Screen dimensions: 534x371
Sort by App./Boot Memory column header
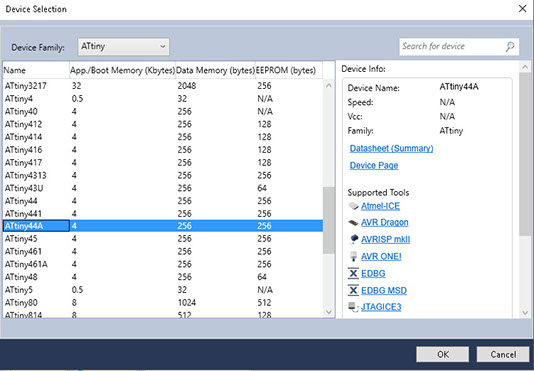pos(123,70)
